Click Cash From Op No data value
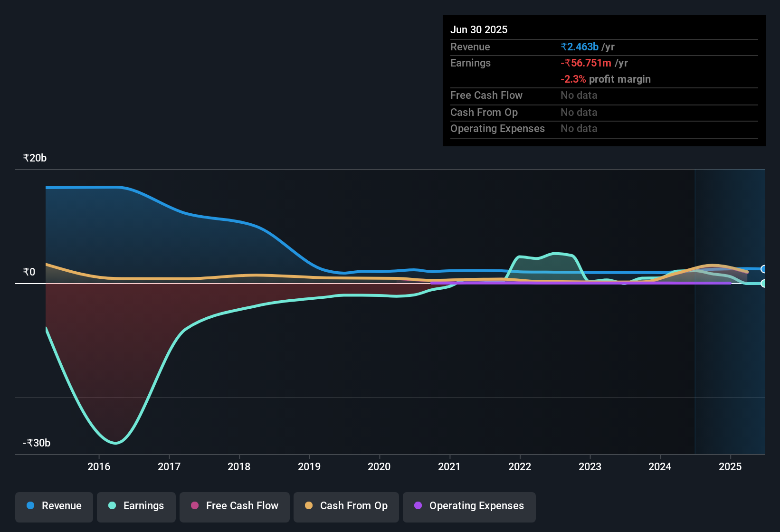The width and height of the screenshot is (780, 532). click(x=579, y=112)
